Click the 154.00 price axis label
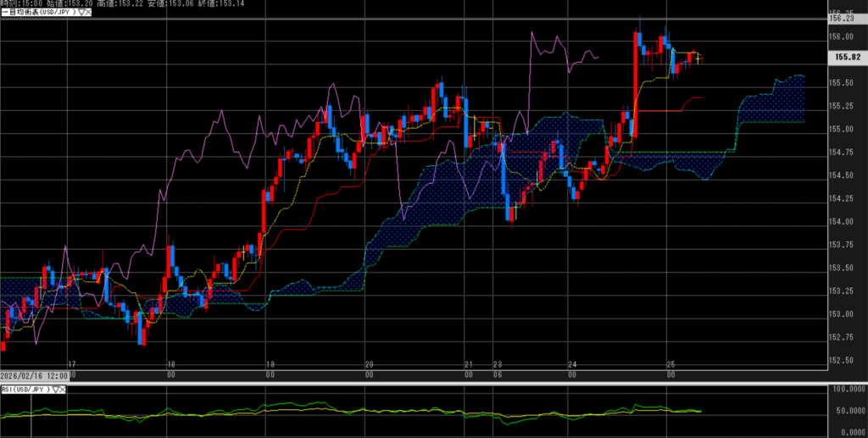The image size is (868, 438). 842,222
